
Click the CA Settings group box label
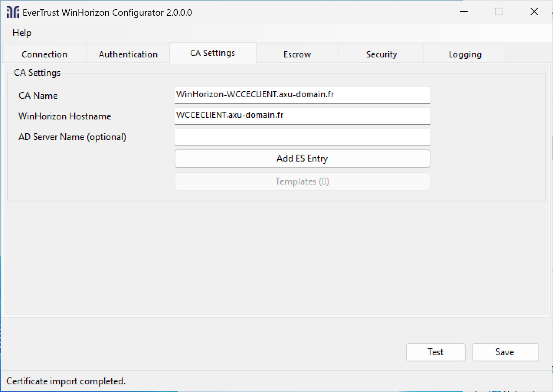point(37,72)
